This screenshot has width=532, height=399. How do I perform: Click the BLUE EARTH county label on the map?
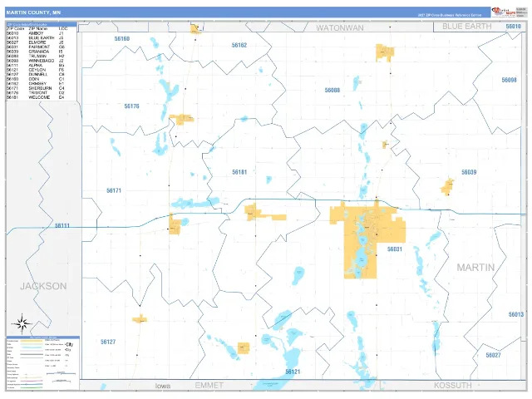[467, 27]
